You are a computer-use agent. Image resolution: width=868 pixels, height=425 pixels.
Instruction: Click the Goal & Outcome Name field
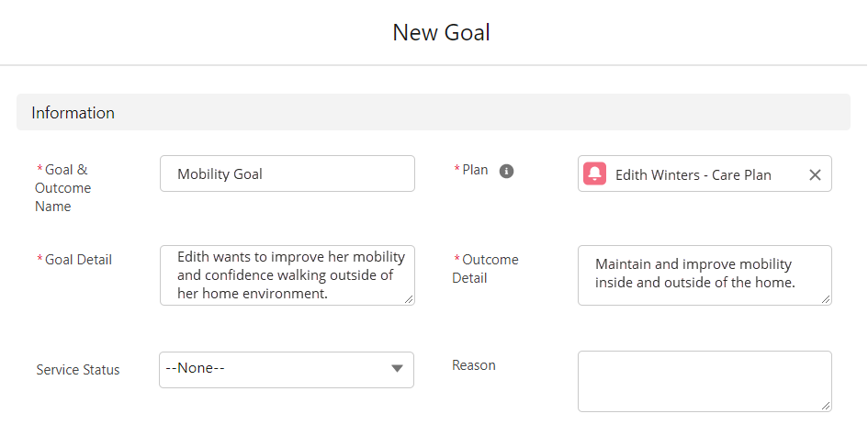(x=287, y=173)
